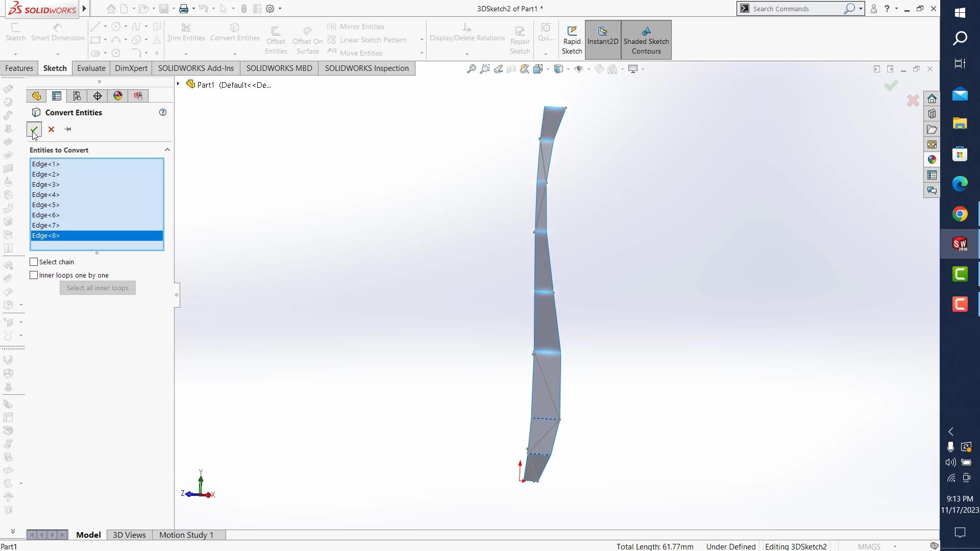Open the Motion Study 1 tab
The height and width of the screenshot is (551, 980).
(x=186, y=535)
